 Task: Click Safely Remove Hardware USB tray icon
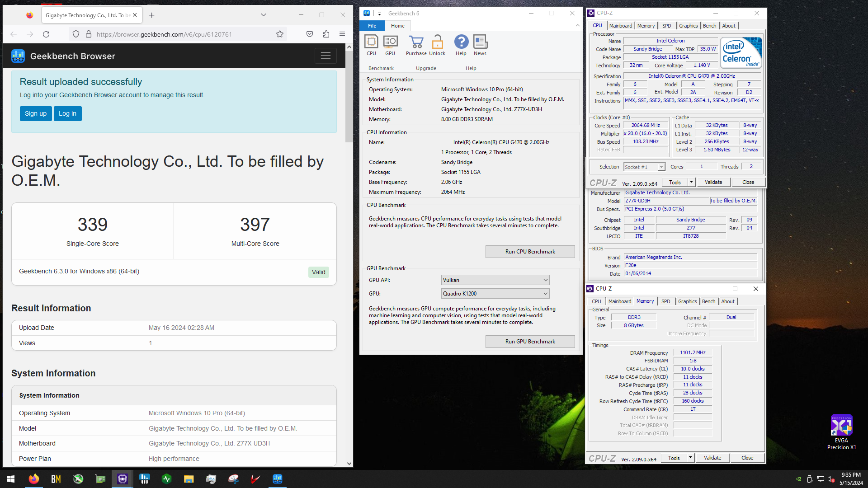(x=810, y=479)
